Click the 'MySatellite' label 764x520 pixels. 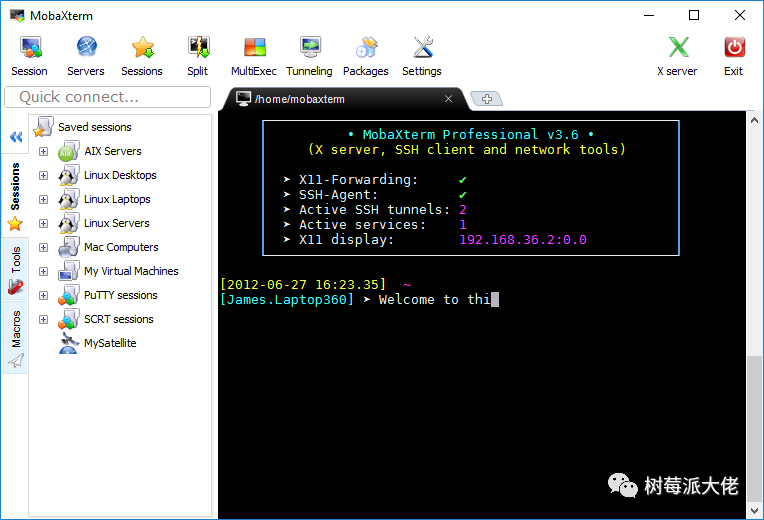pos(110,343)
